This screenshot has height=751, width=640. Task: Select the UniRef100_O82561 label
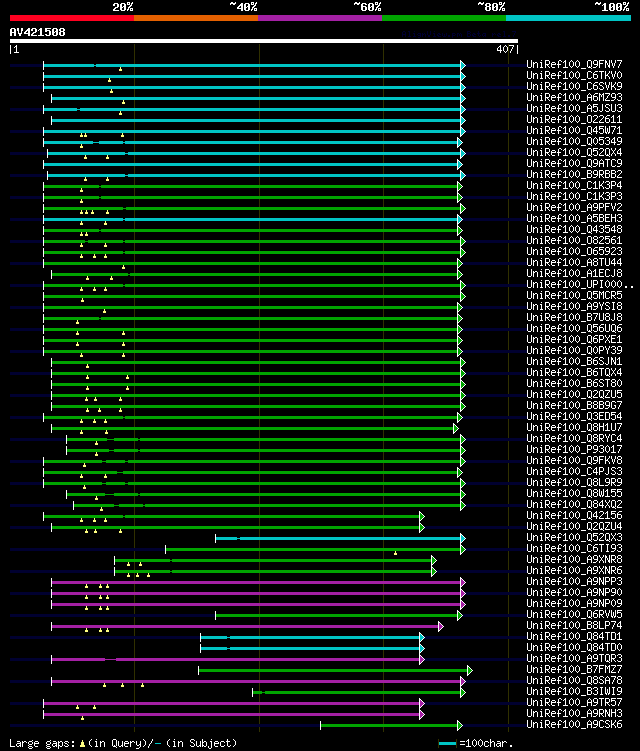[574, 240]
